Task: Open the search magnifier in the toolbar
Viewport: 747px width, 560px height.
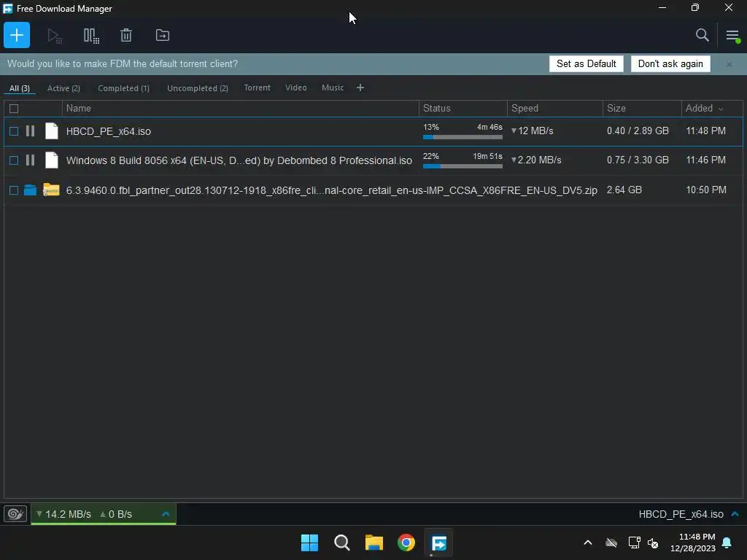Action: [x=703, y=35]
